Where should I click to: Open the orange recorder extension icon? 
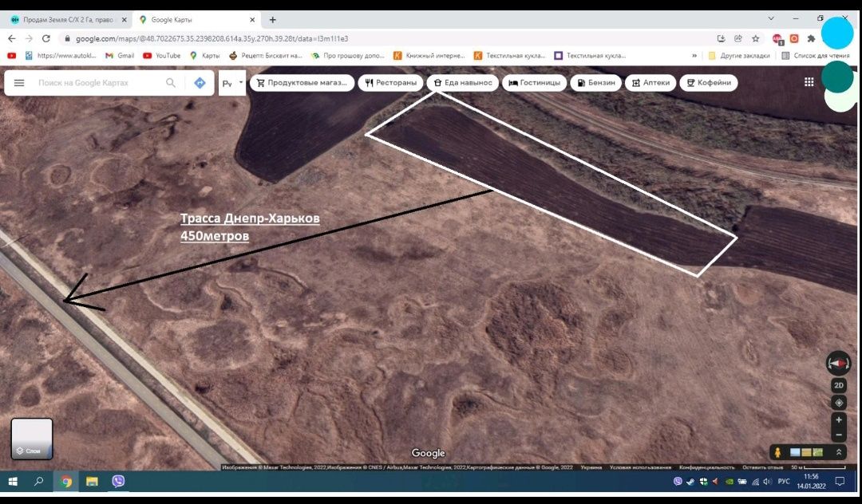pyautogui.click(x=794, y=38)
